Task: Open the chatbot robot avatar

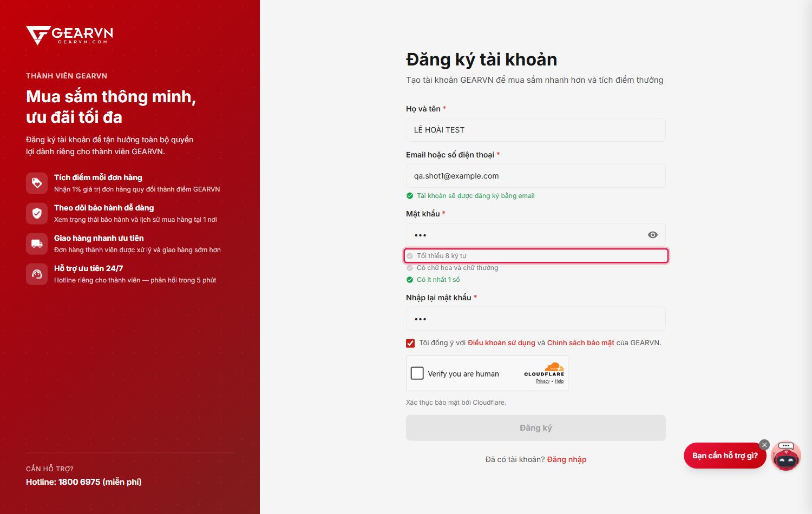Action: click(x=786, y=456)
